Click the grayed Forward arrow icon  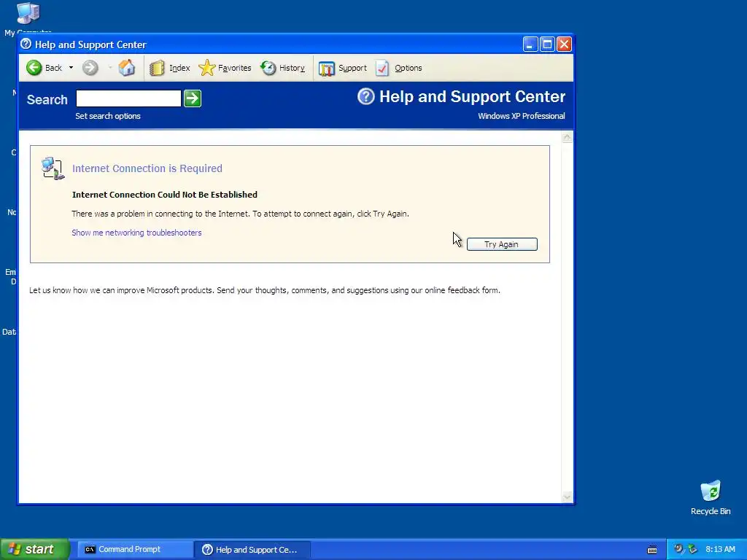[90, 68]
